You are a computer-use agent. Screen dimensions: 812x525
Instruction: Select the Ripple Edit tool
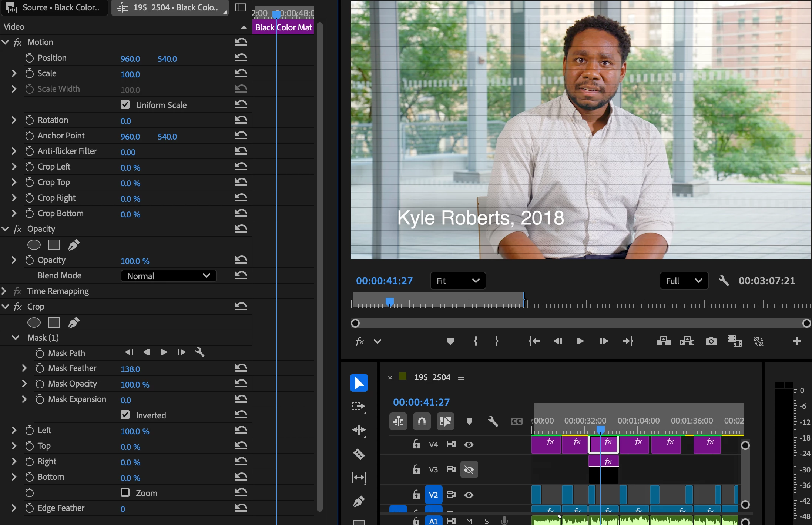click(359, 430)
